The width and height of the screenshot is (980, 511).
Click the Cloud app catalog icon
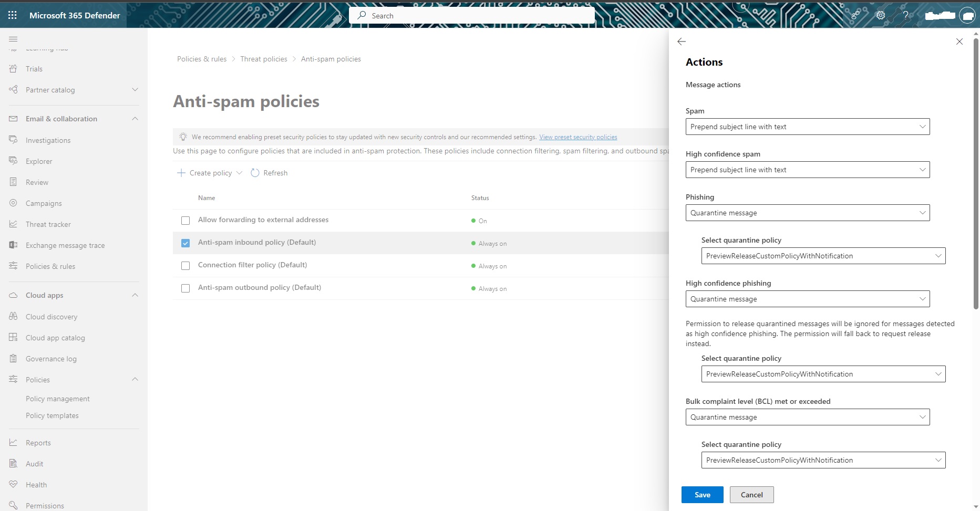click(x=13, y=338)
